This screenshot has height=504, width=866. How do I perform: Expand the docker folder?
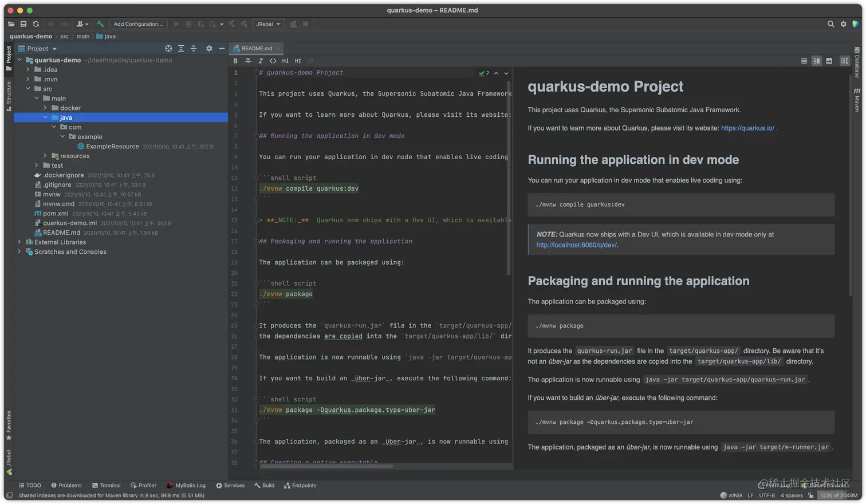[45, 108]
